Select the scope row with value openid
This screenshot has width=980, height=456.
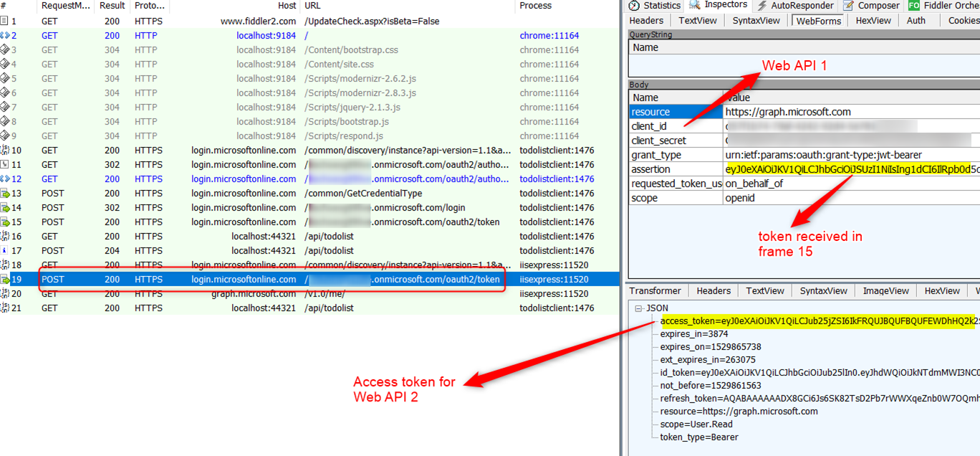(804, 198)
